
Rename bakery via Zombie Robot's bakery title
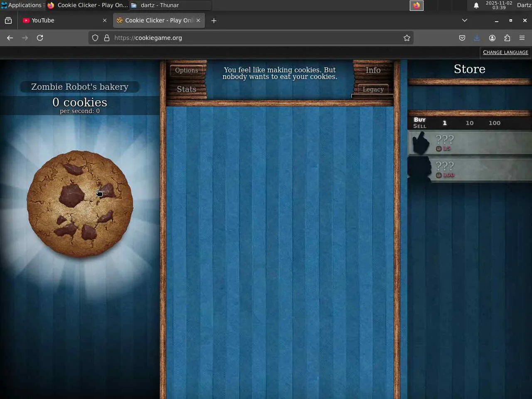(x=80, y=87)
